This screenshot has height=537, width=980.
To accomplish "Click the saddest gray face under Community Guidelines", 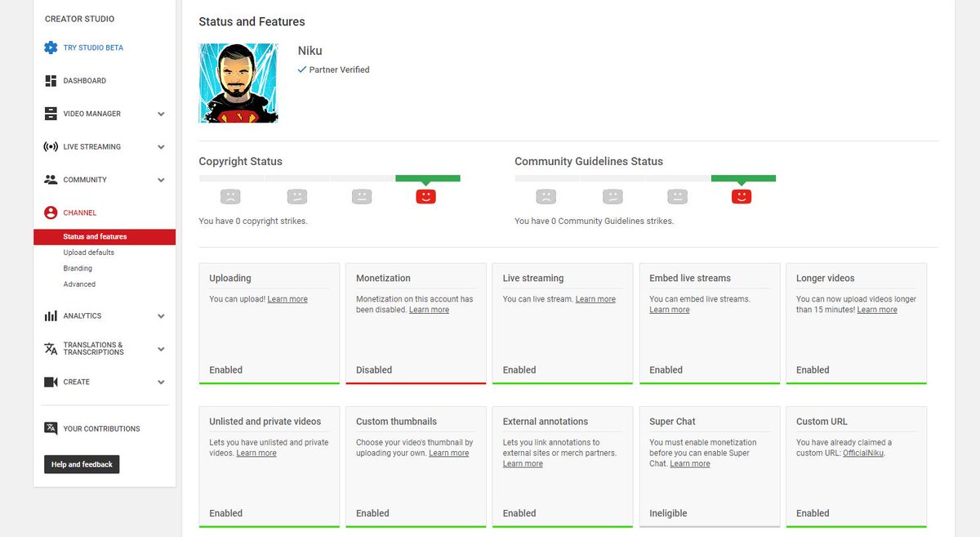I will 546,196.
